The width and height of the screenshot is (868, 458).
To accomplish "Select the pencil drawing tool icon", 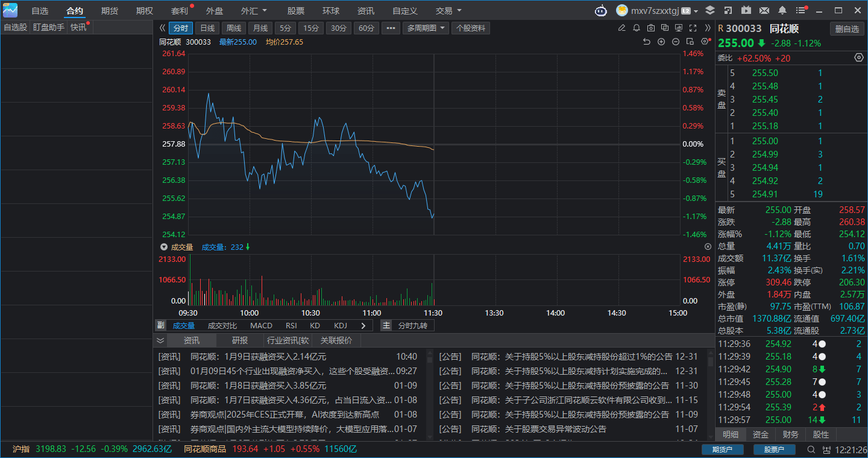I will pyautogui.click(x=622, y=28).
